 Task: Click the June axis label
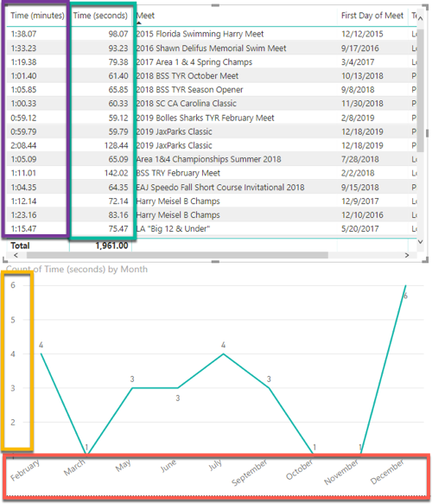pyautogui.click(x=168, y=466)
